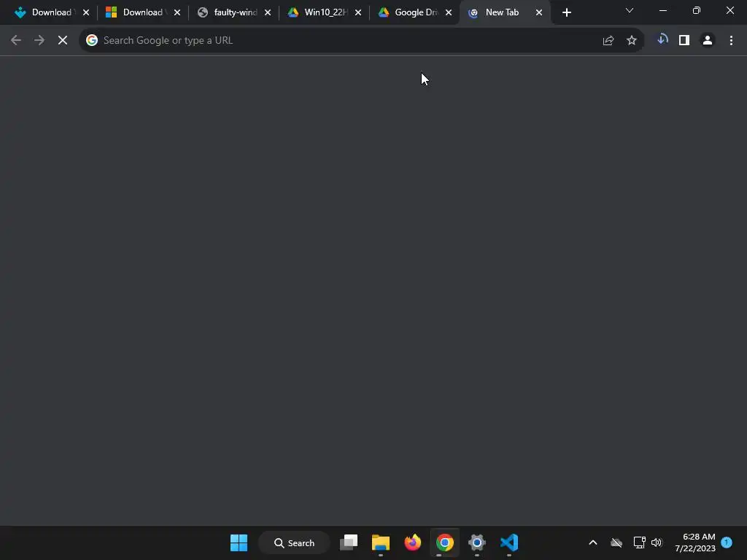Close the Microsoft Download tab
Screen dimensions: 747x560
(x=177, y=13)
